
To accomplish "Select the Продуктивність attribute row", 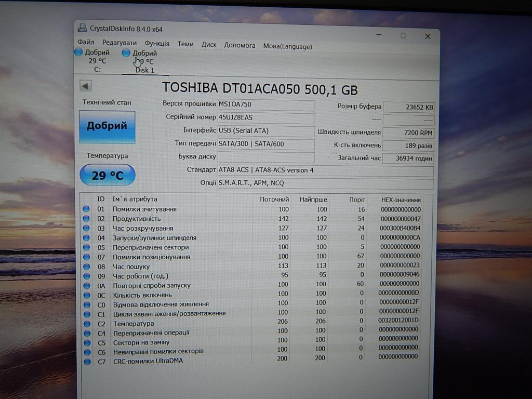I will (x=252, y=219).
